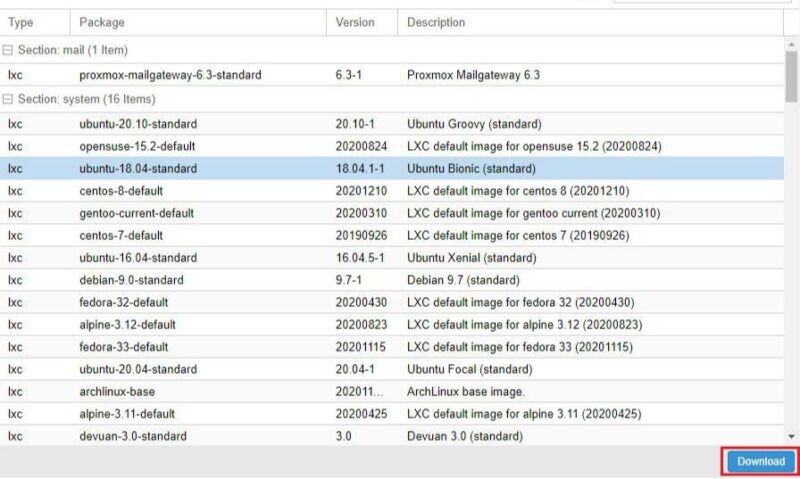The image size is (800, 479).
Task: Choose the devuan-3.0-standard row
Action: (x=132, y=436)
